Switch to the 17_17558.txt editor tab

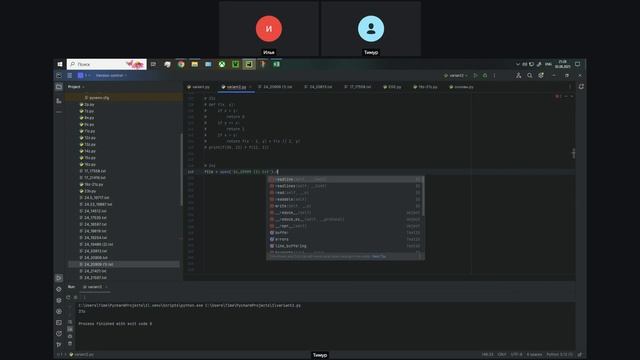[x=358, y=87]
